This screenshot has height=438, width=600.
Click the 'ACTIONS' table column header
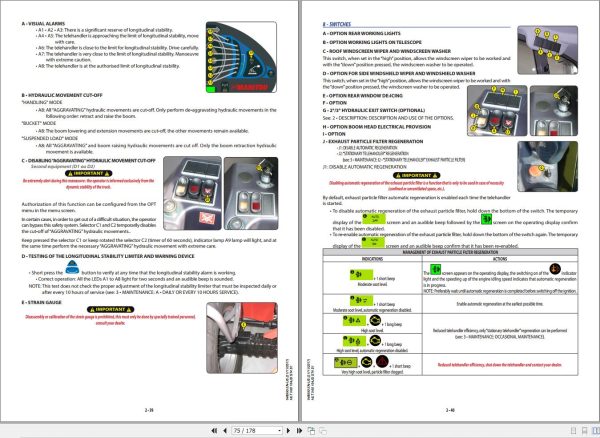click(x=500, y=259)
